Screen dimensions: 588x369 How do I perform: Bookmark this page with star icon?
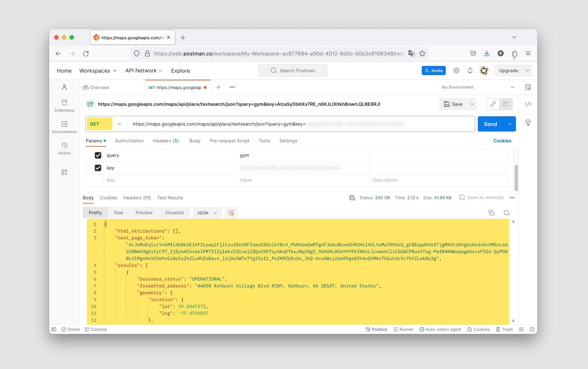tap(422, 53)
